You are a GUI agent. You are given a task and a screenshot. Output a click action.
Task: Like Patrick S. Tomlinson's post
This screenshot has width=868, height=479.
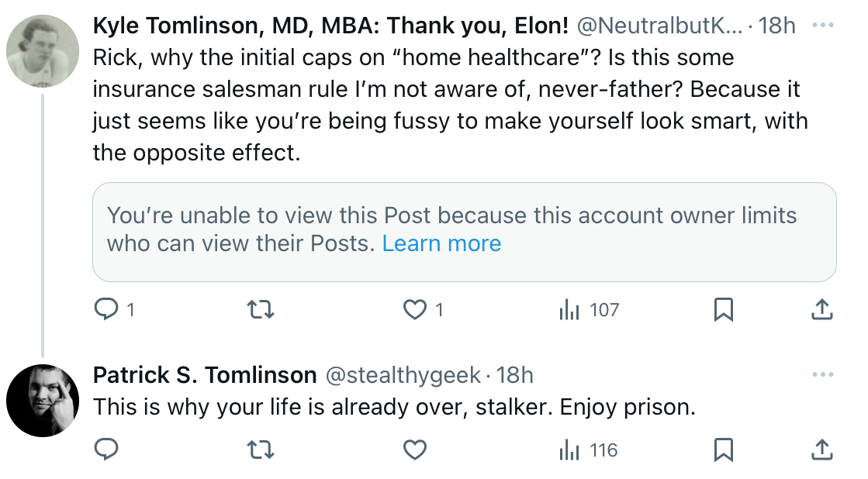pyautogui.click(x=415, y=450)
